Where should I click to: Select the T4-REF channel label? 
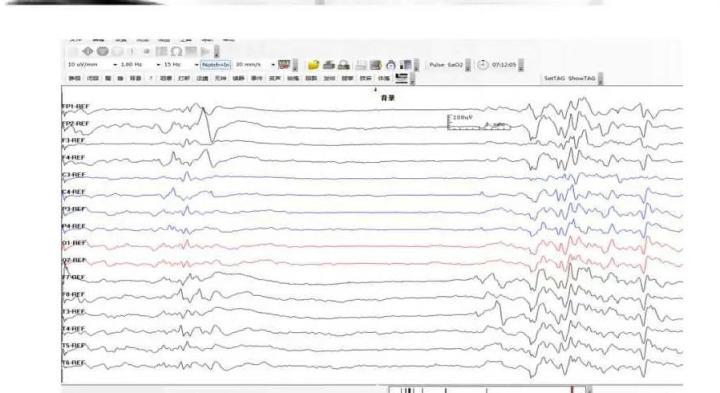click(x=73, y=329)
